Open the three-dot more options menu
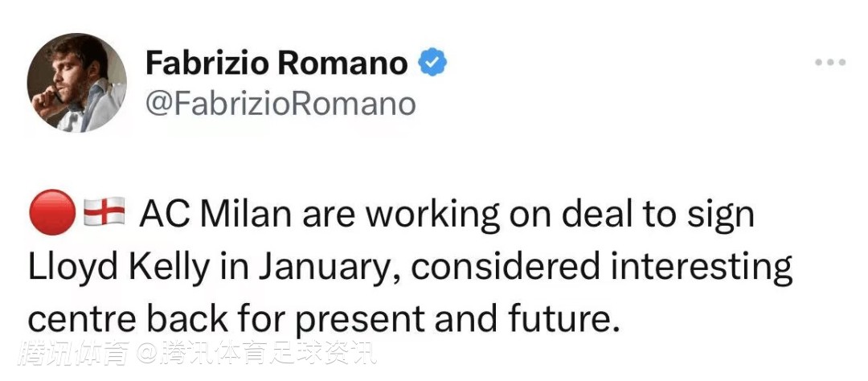 (x=830, y=63)
